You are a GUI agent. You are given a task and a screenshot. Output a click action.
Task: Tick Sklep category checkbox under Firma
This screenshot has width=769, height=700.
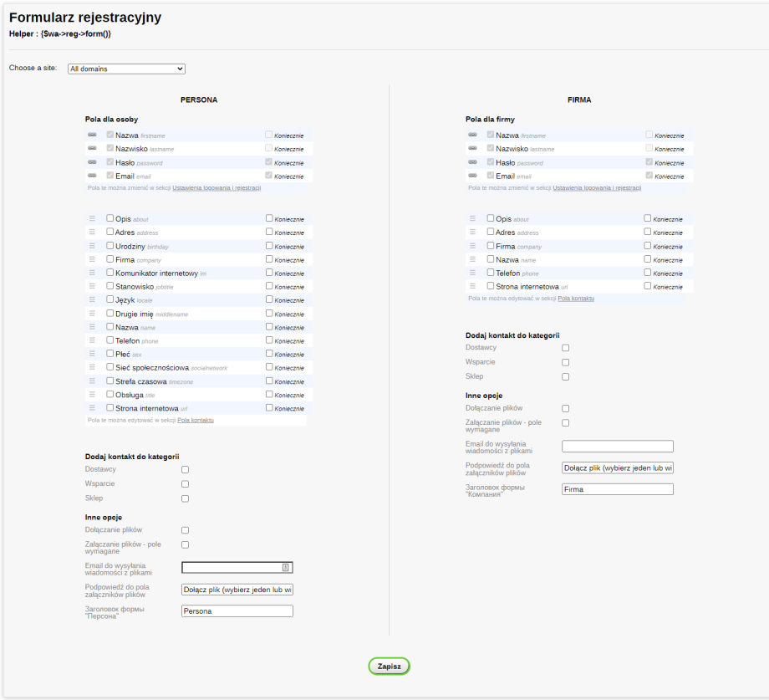pos(566,377)
